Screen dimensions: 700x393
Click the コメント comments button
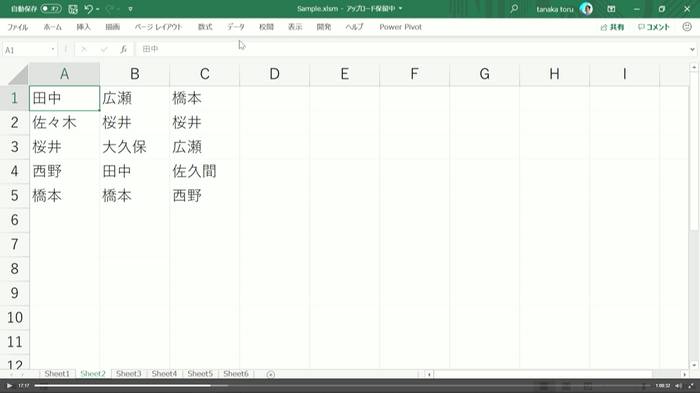pyautogui.click(x=654, y=27)
